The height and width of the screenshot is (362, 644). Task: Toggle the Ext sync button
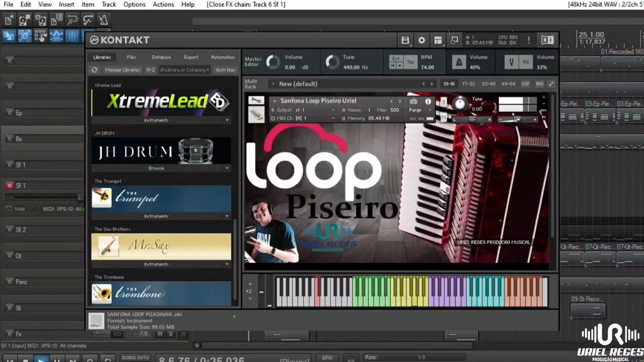coord(396,58)
